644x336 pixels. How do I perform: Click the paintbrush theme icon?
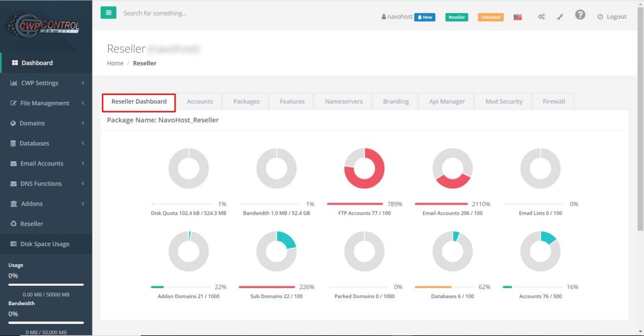[560, 17]
